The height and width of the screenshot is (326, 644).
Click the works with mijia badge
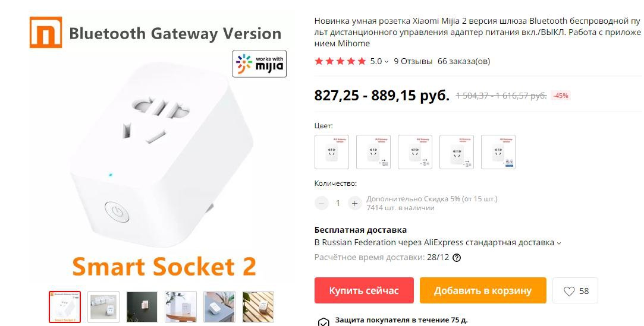pyautogui.click(x=260, y=64)
